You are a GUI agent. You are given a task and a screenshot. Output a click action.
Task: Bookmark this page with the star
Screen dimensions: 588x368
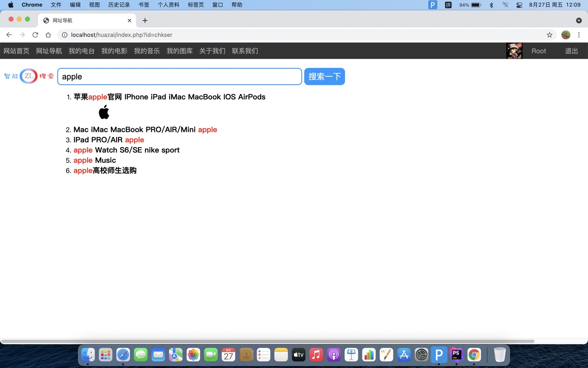click(x=550, y=35)
